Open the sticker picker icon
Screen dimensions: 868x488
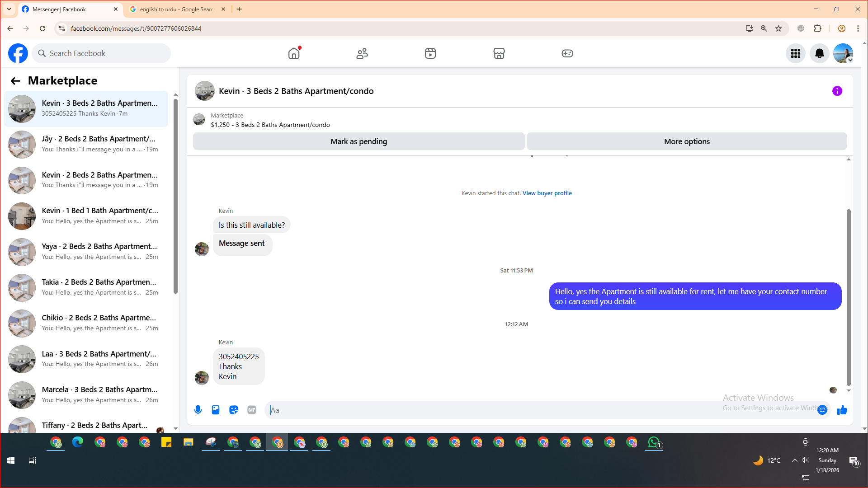[234, 410]
